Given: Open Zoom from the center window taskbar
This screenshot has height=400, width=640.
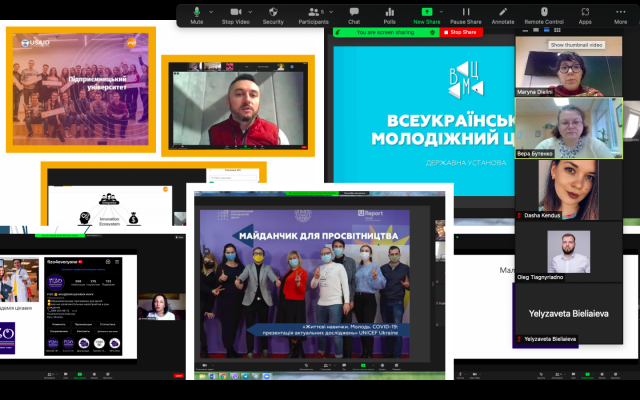Looking at the screenshot, I should tap(267, 376).
